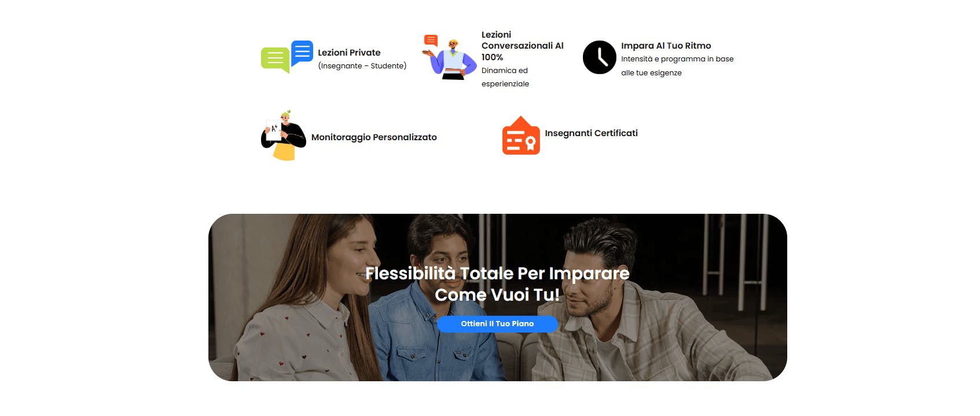Click the Flessibilità Totale banner headline
The height and width of the screenshot is (416, 980).
click(497, 284)
